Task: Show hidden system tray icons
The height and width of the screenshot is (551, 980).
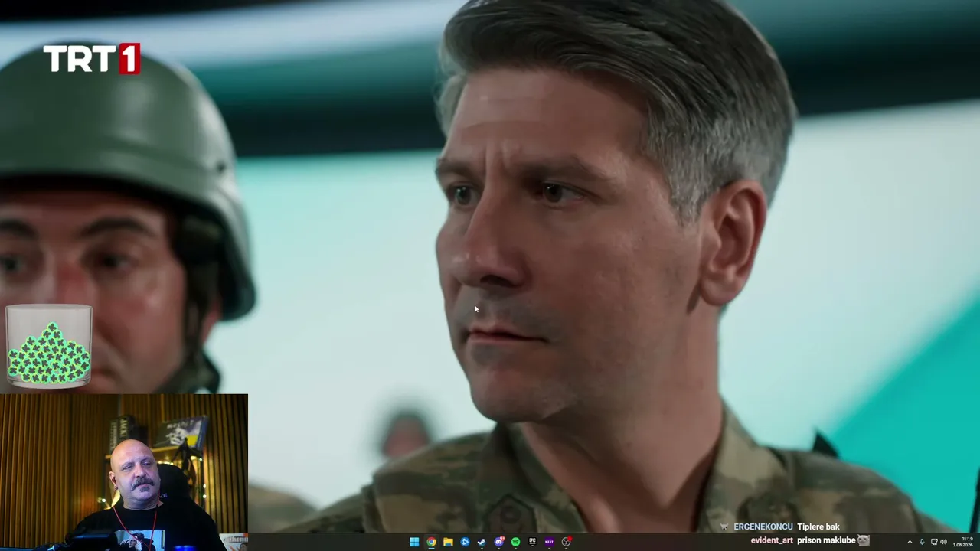Action: (x=910, y=542)
